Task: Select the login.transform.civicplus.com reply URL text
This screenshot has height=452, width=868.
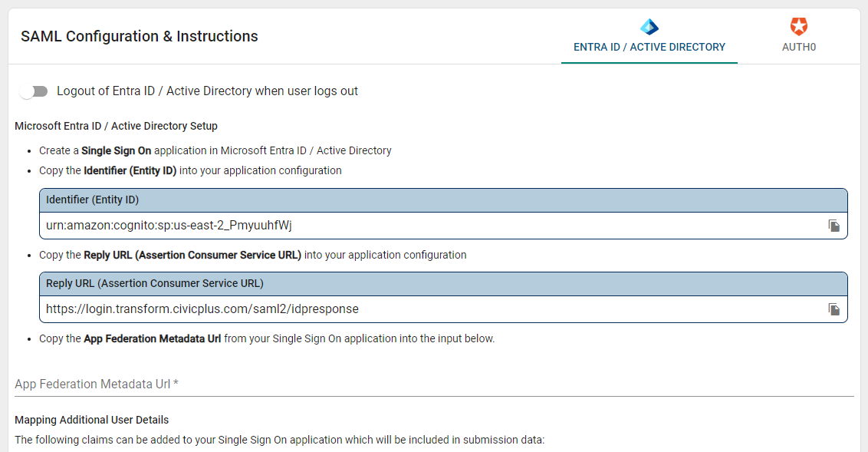Action: tap(202, 309)
